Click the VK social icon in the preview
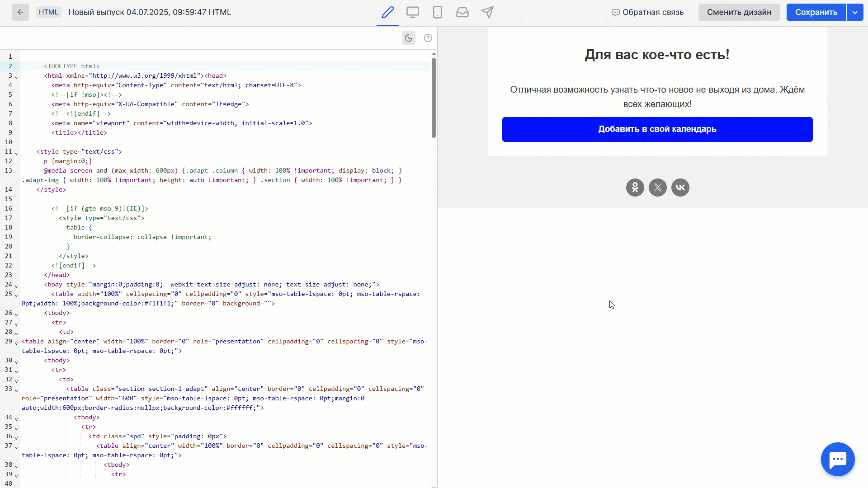868x488 pixels. click(680, 187)
